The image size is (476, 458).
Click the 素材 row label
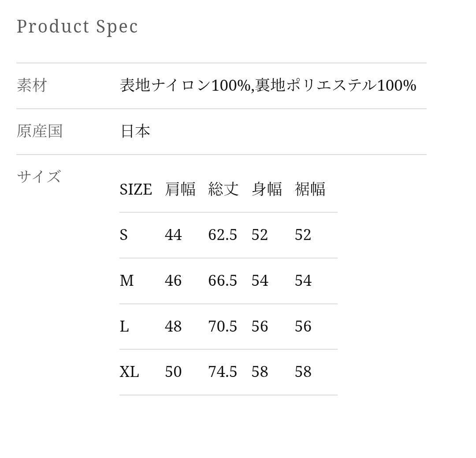[32, 85]
